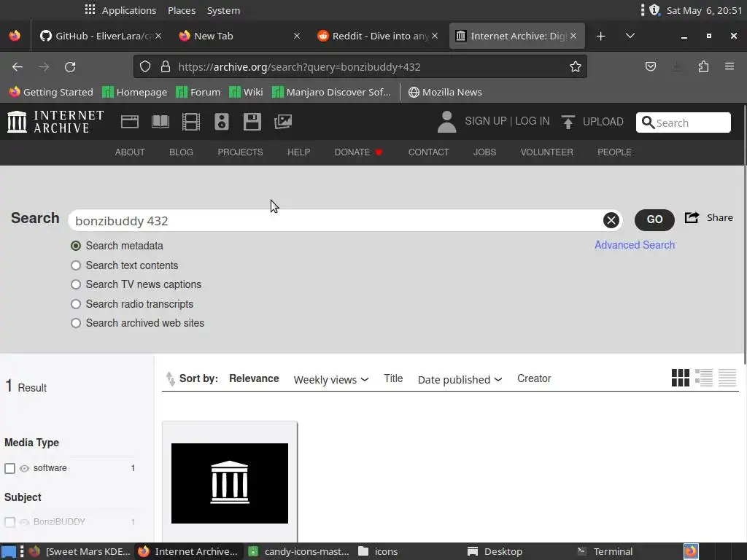Select Search radio transcripts option
The image size is (747, 560).
pos(76,304)
